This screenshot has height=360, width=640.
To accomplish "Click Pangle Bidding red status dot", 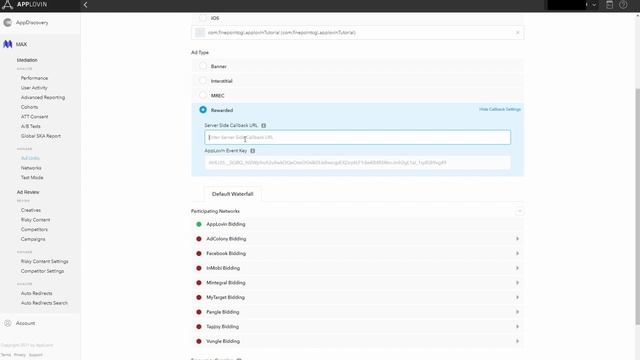I will click(199, 312).
